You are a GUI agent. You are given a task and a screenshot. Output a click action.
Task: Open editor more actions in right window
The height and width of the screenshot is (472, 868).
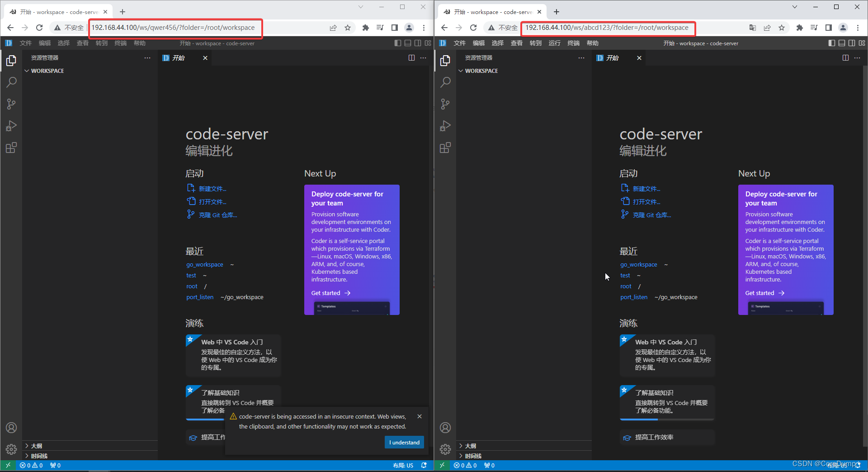pos(857,58)
